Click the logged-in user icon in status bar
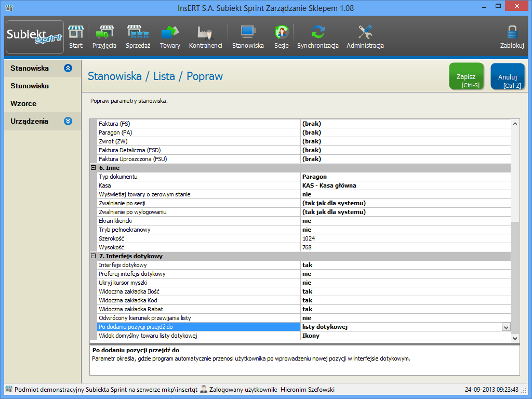This screenshot has width=532, height=399. (x=204, y=389)
